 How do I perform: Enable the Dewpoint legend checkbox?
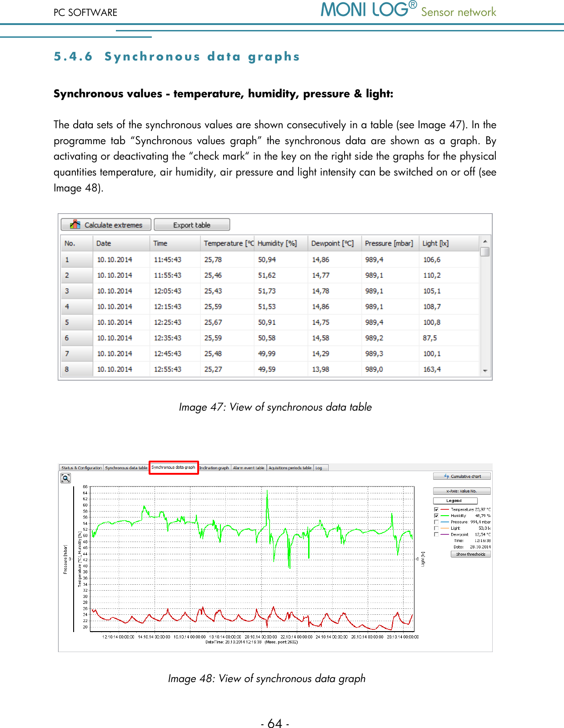coord(436,535)
